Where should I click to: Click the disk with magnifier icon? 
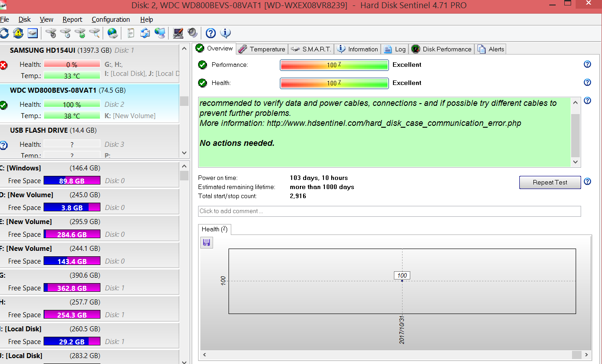click(95, 33)
